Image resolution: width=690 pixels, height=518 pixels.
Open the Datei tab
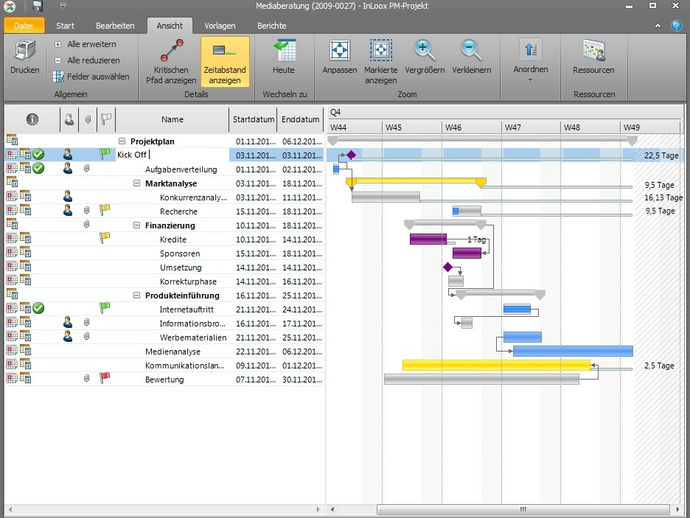[x=24, y=26]
